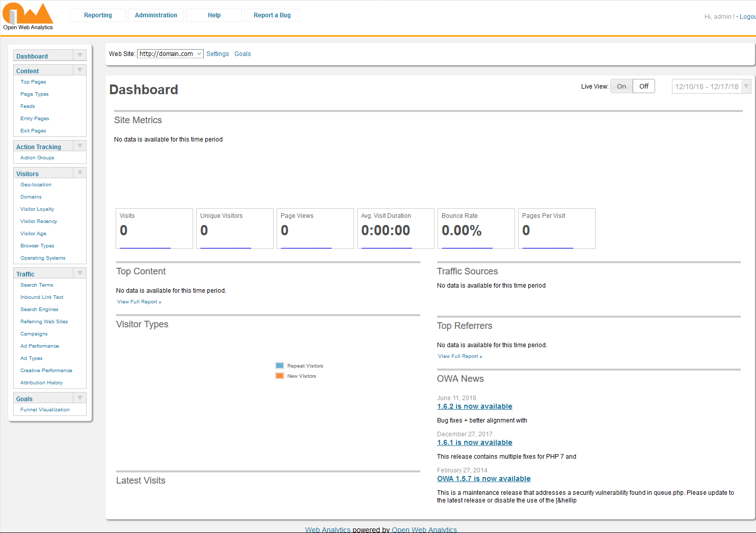Switch Live View off
Screen dimensions: 756x533
(643, 87)
